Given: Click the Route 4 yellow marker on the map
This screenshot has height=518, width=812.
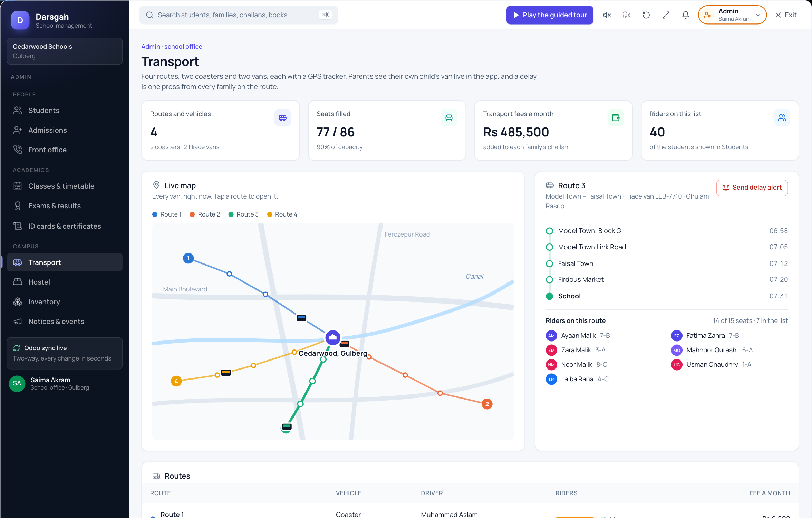Looking at the screenshot, I should click(176, 381).
